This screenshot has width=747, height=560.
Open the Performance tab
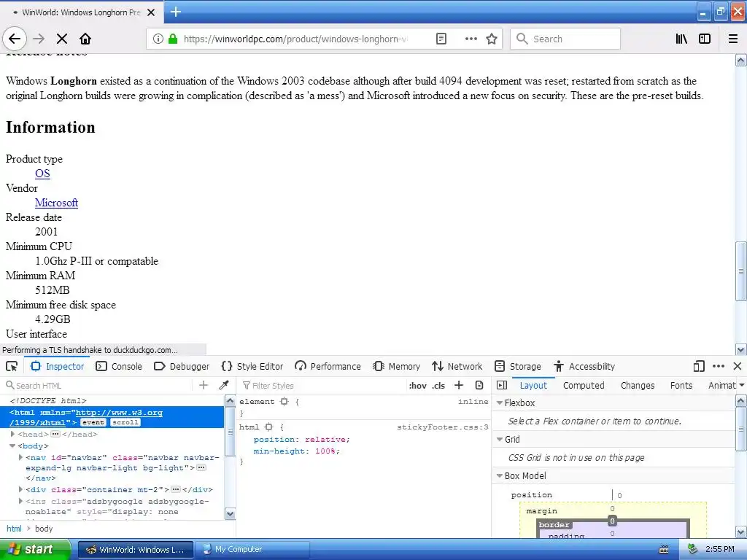pos(328,366)
